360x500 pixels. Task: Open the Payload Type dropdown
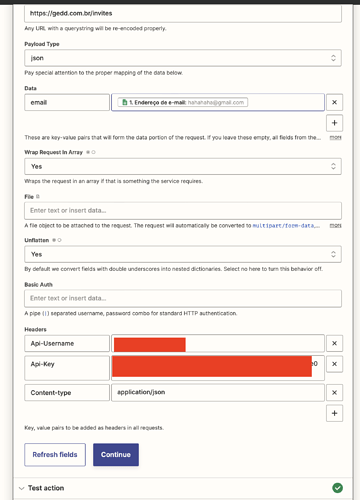click(x=183, y=58)
